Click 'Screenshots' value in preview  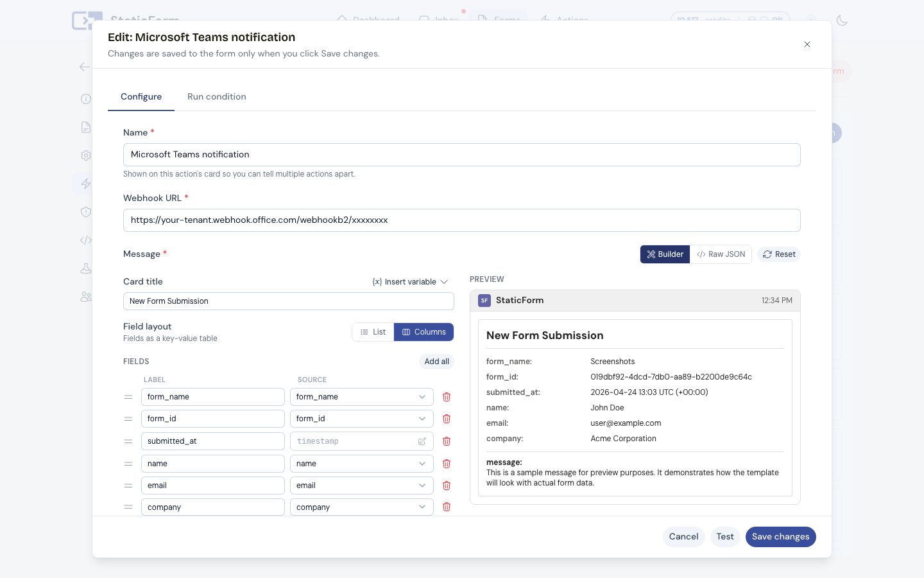click(613, 362)
